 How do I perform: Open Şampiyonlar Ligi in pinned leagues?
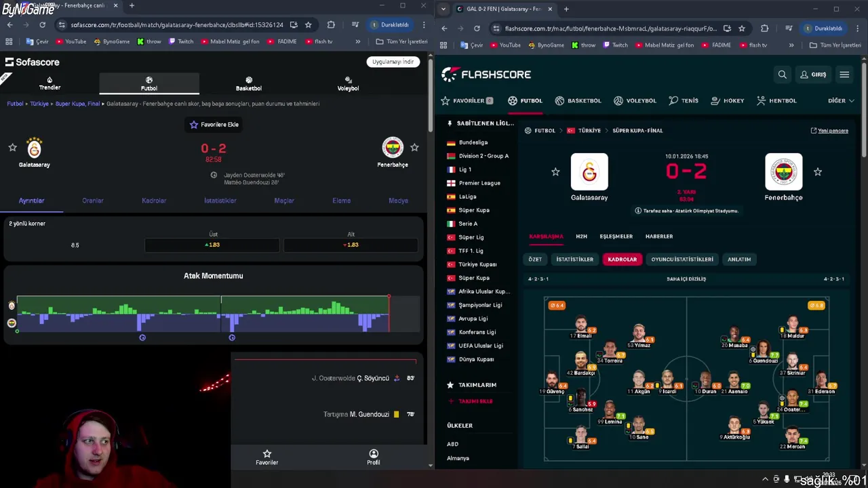pos(479,305)
